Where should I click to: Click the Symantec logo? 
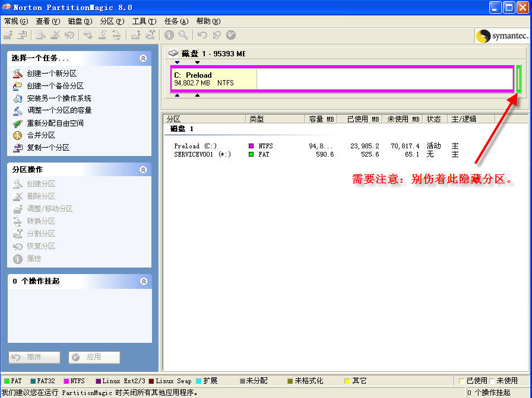[x=502, y=36]
